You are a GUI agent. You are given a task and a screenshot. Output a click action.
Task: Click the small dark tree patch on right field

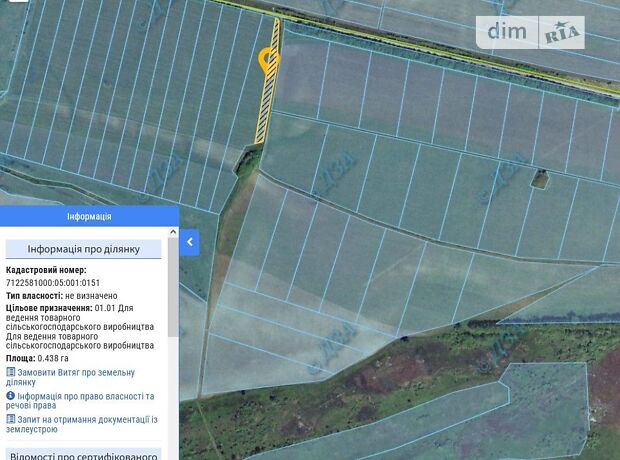point(539,180)
